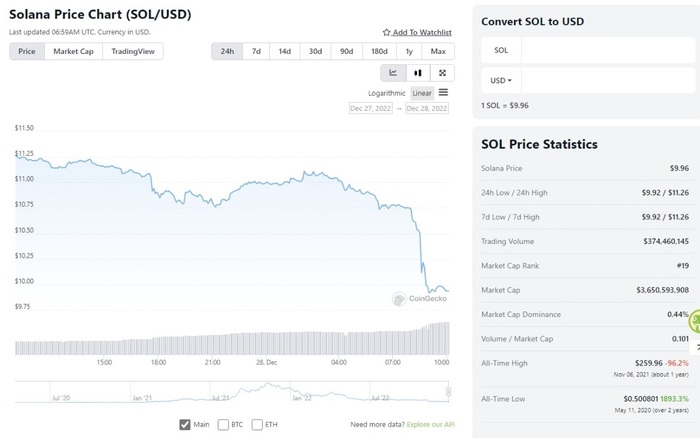Uncheck the Main series checkbox
Viewport: 700px width, 438px height.
coord(185,424)
